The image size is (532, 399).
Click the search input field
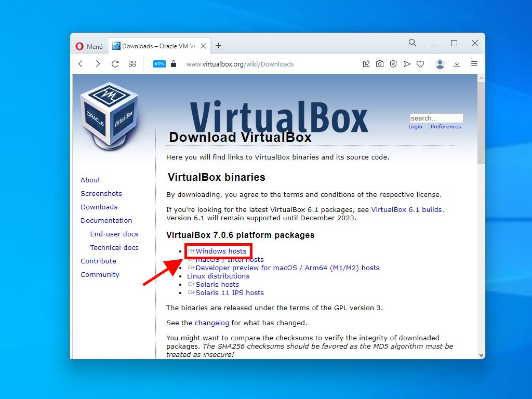(x=436, y=118)
